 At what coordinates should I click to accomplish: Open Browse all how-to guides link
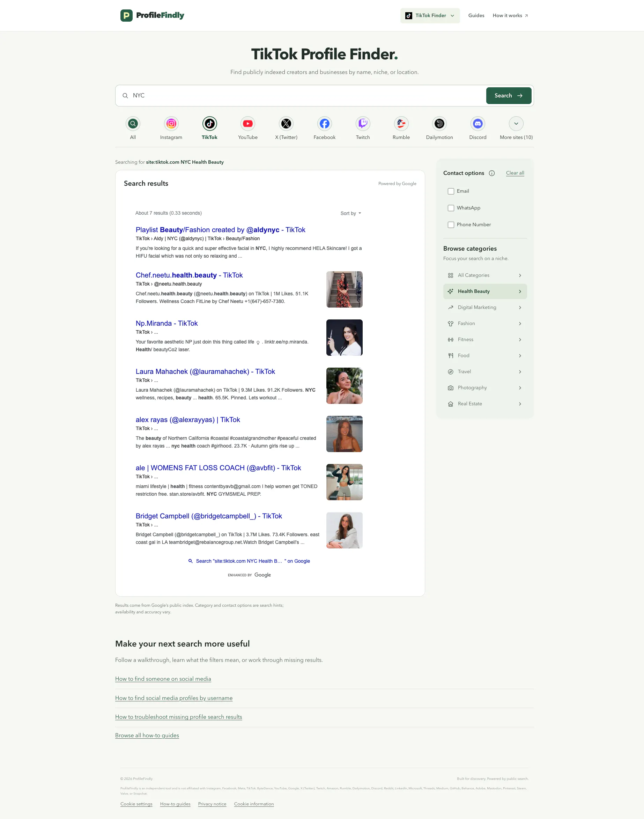pos(147,735)
